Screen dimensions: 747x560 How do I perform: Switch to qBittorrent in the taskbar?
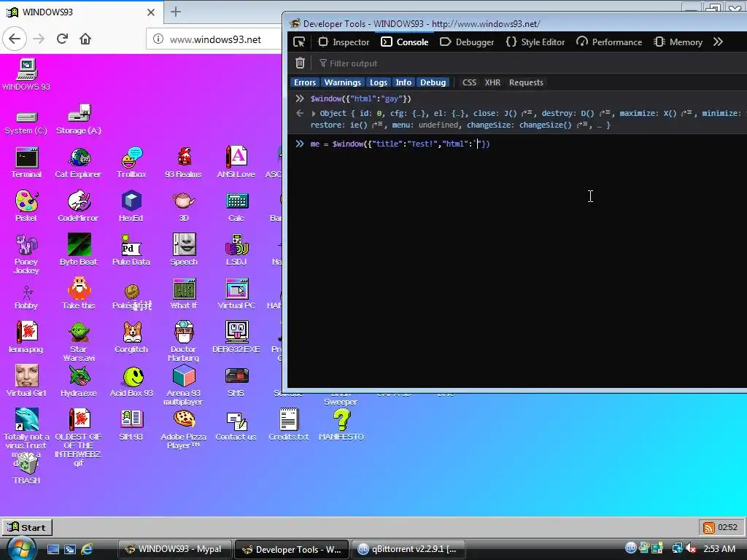pyautogui.click(x=408, y=549)
